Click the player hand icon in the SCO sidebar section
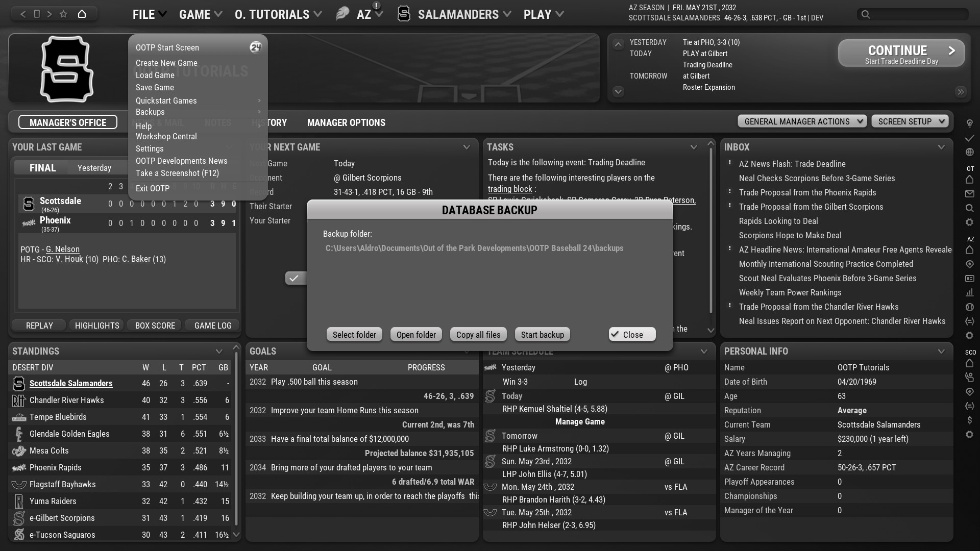This screenshot has height=551, width=980. click(970, 378)
